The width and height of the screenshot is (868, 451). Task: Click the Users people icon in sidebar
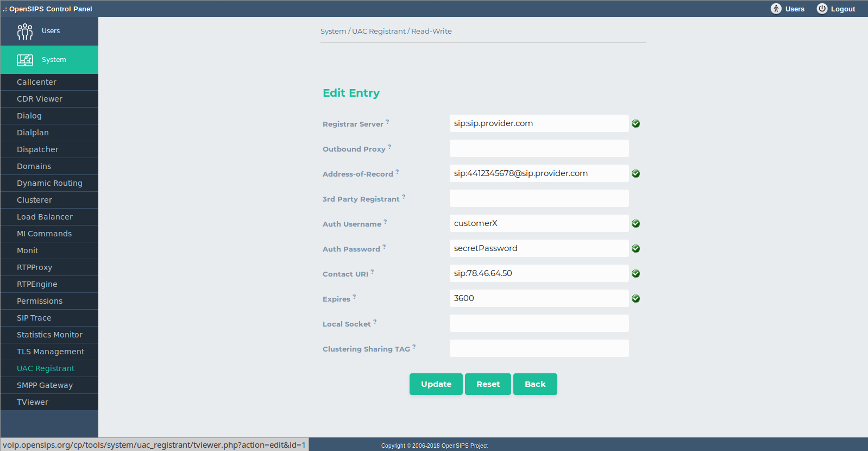click(x=25, y=32)
